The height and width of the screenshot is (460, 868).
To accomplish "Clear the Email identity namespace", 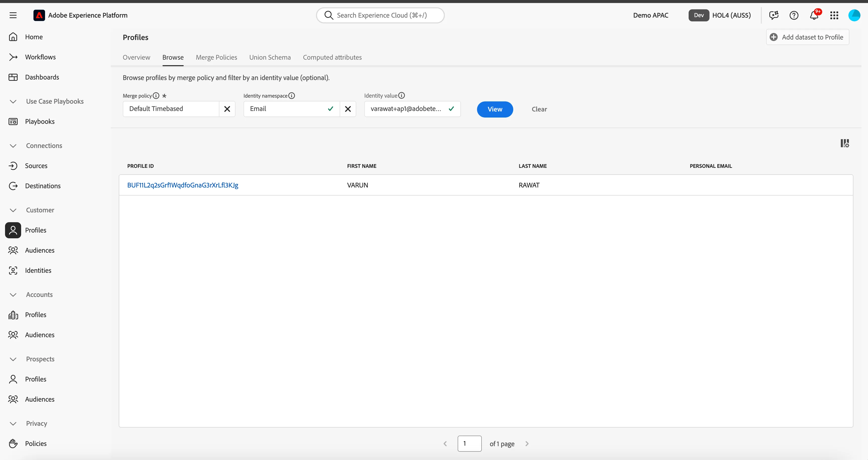I will pos(348,109).
